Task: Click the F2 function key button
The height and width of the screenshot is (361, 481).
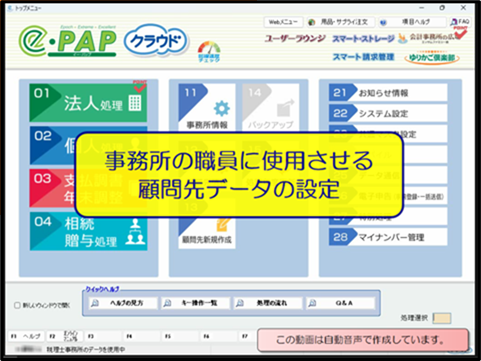Action: coord(65,336)
